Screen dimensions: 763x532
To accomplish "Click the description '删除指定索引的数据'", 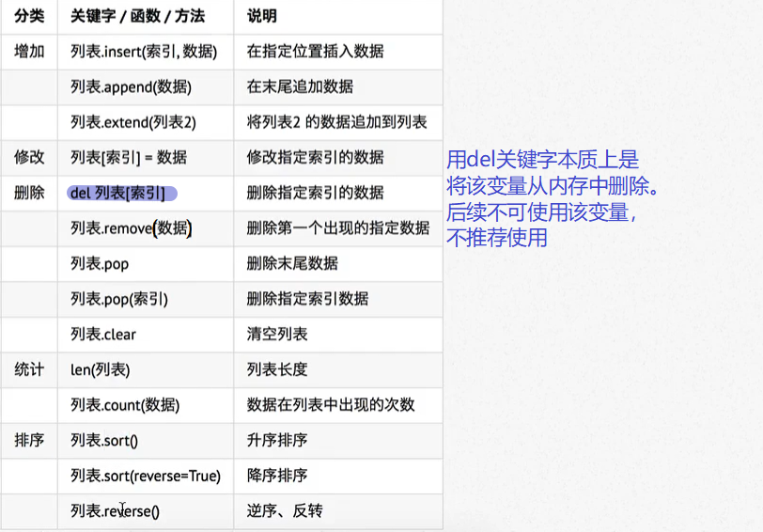I will point(316,193).
